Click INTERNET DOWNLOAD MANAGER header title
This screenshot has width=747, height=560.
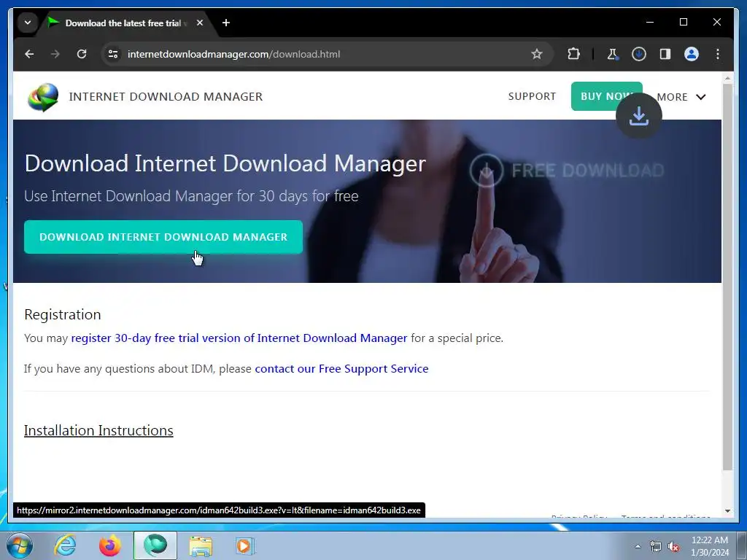click(x=166, y=97)
